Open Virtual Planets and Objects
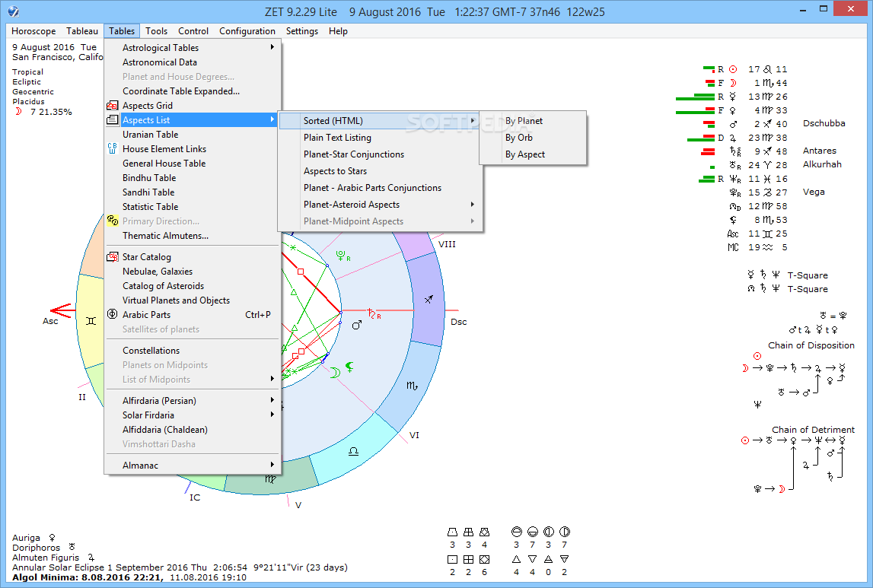Viewport: 873px width, 588px height. pyautogui.click(x=193, y=300)
